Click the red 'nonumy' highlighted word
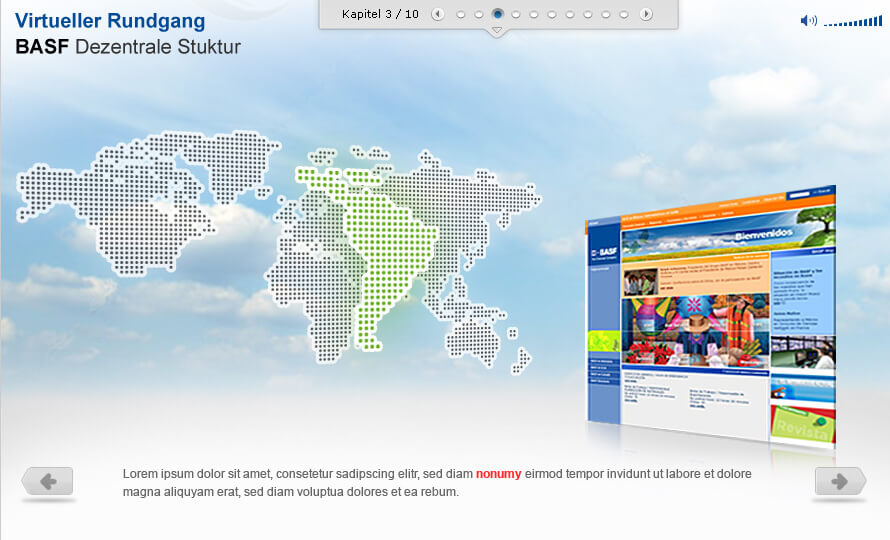The image size is (890, 540). pos(498,474)
